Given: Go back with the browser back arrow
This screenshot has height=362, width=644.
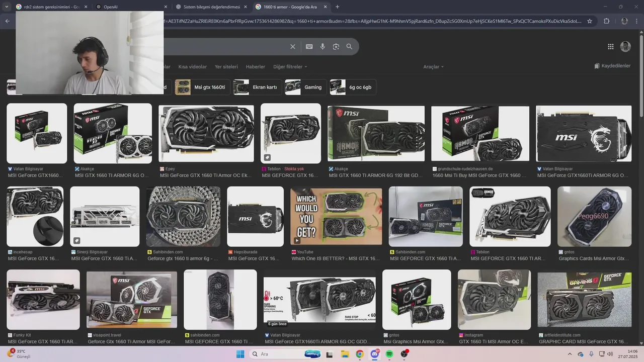Looking at the screenshot, I should pyautogui.click(x=7, y=21).
